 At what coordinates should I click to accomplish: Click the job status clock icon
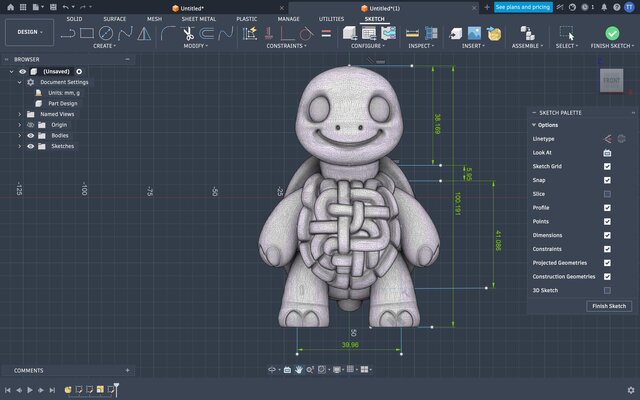point(585,7)
